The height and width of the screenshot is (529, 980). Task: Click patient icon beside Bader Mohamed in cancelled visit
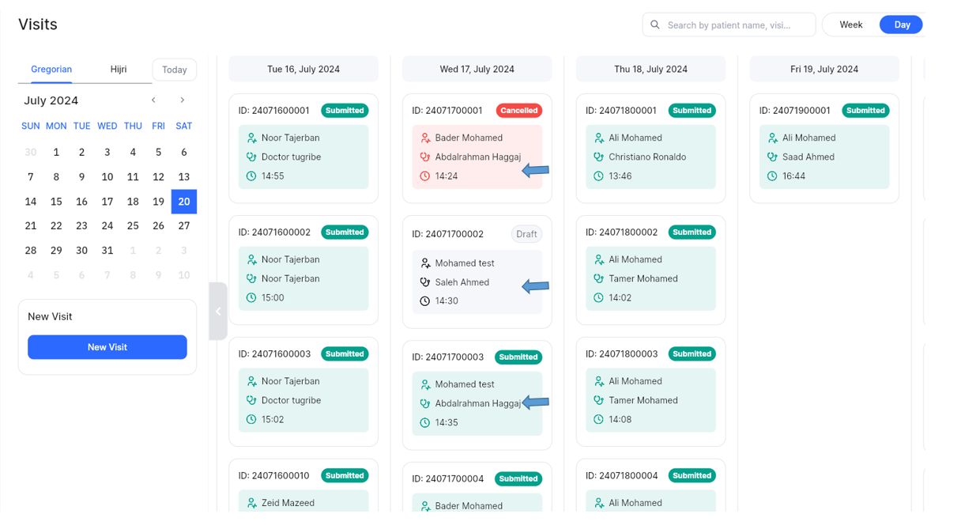point(425,138)
